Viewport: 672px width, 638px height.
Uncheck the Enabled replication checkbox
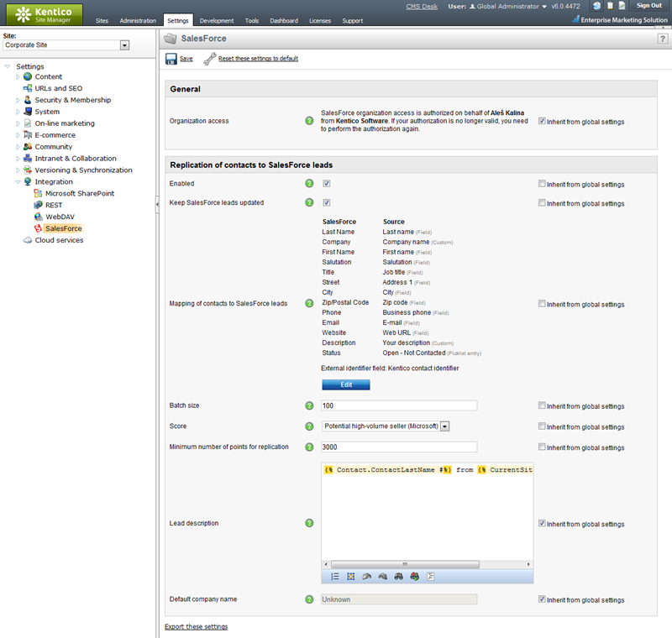point(326,183)
